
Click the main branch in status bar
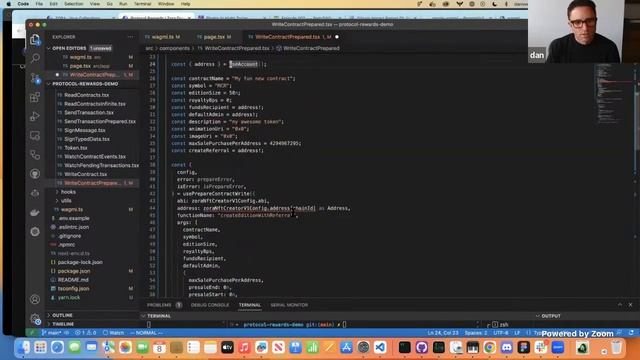coord(51,333)
